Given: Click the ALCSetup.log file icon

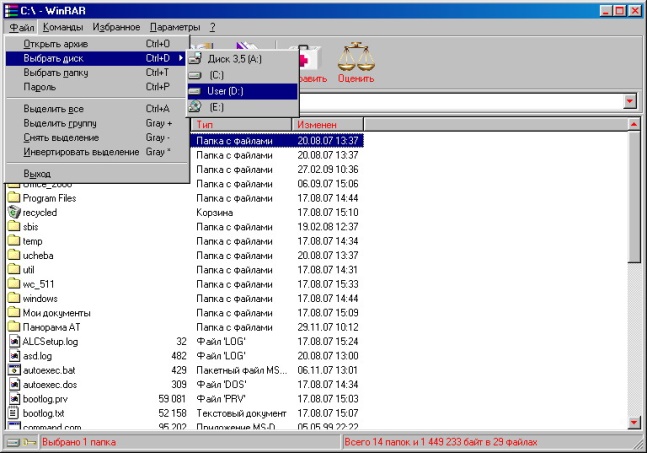Looking at the screenshot, I should (x=14, y=341).
